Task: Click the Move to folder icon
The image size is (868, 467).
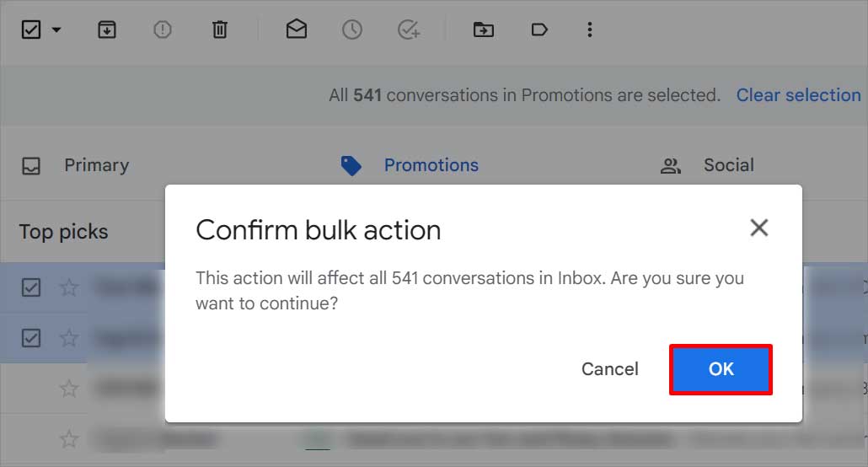Action: coord(483,30)
